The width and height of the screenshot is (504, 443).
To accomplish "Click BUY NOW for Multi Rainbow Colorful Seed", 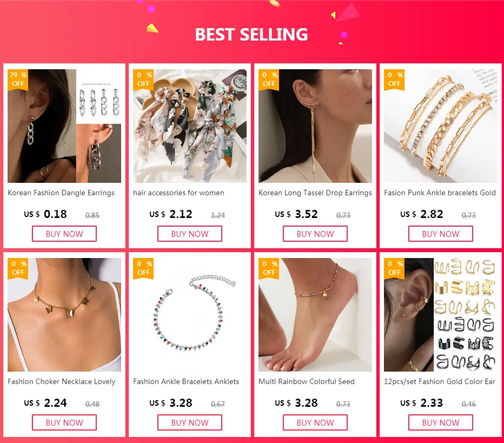I will tap(315, 422).
